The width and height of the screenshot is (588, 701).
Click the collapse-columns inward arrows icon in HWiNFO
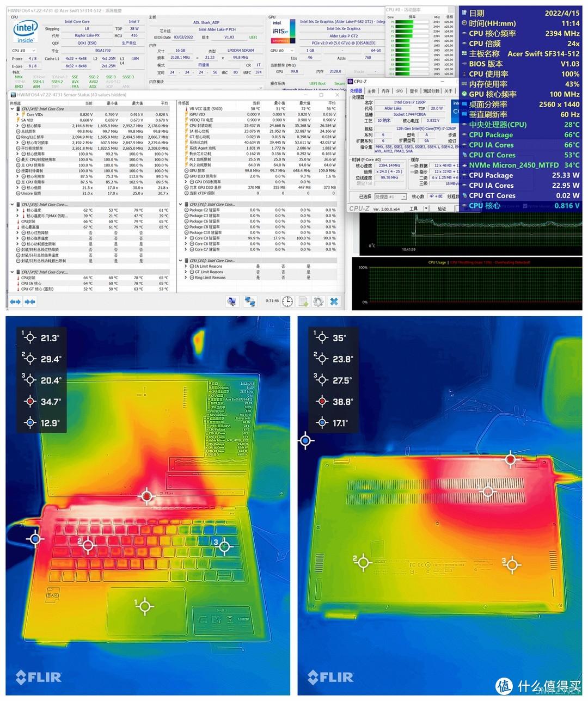(30, 302)
